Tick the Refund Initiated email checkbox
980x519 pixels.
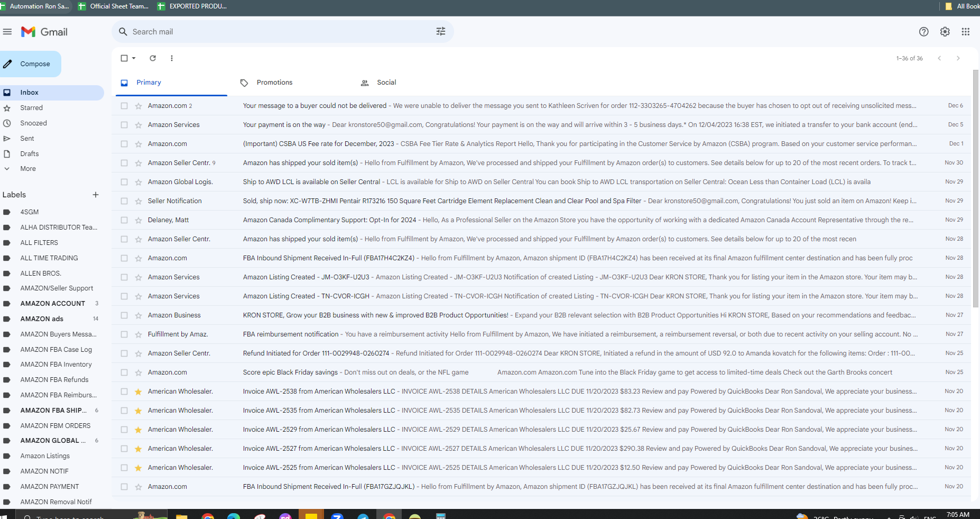coord(124,353)
